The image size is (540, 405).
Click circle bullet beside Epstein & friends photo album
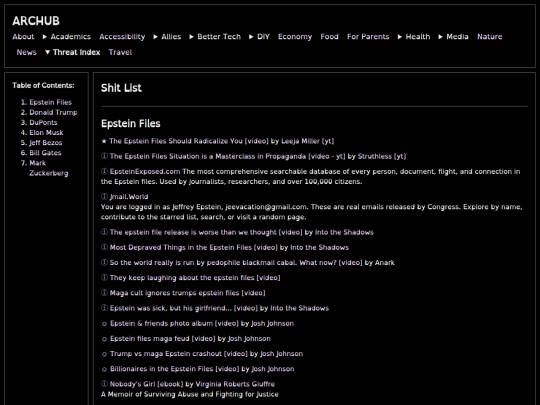(104, 324)
